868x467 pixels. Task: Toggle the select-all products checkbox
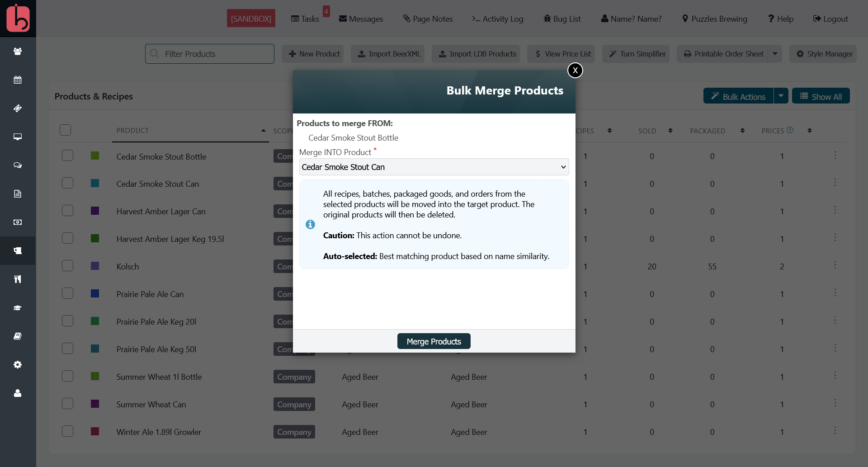tap(66, 130)
